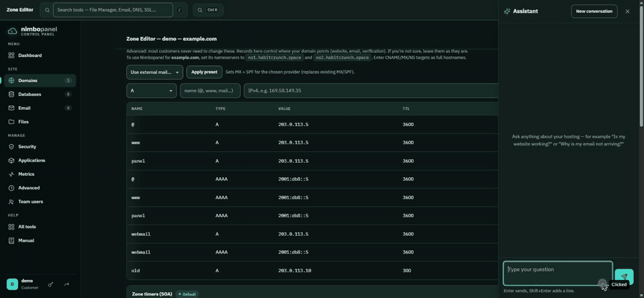
Task: Click the Zone Editor — demo — example.com heading
Action: pyautogui.click(x=171, y=39)
